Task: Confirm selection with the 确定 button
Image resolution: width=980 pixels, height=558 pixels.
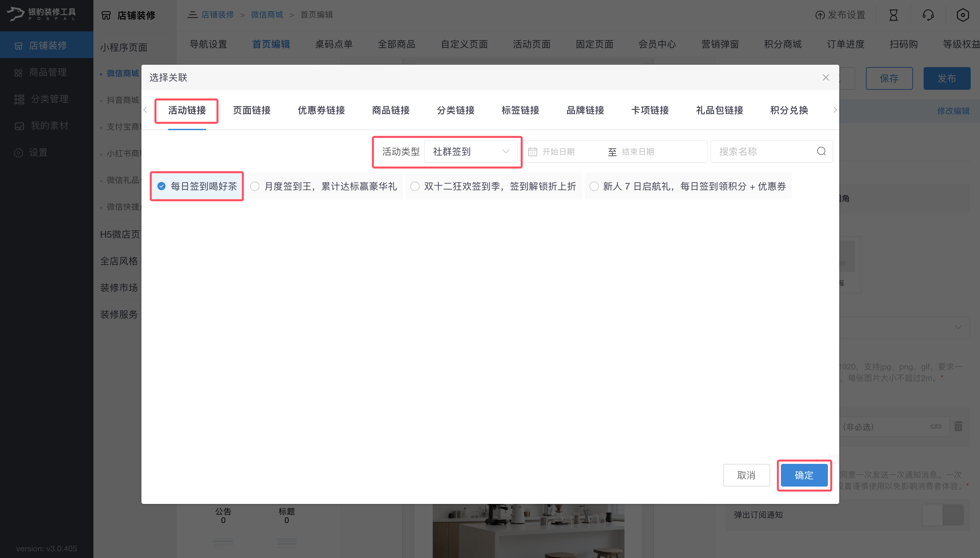Action: (804, 475)
